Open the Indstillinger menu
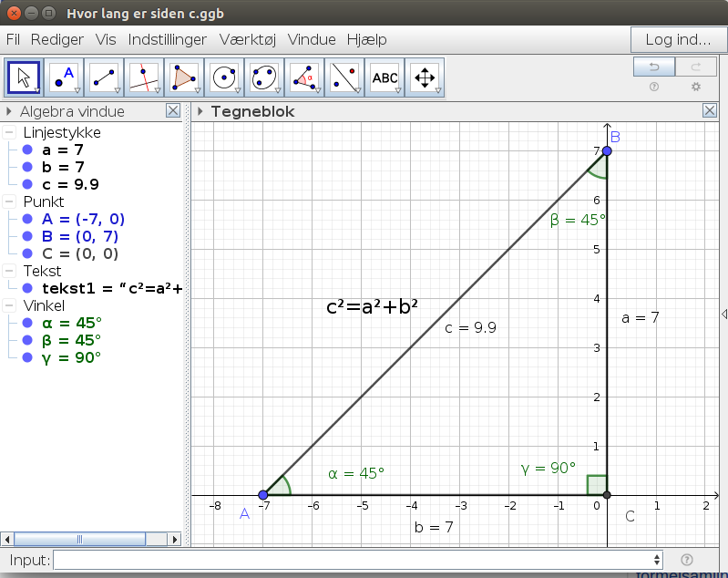 pyautogui.click(x=167, y=39)
